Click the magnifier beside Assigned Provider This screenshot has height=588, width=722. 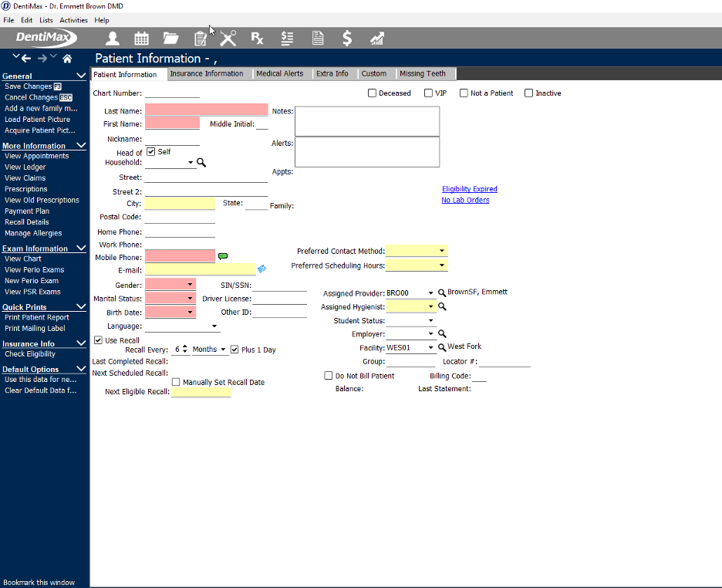(443, 293)
